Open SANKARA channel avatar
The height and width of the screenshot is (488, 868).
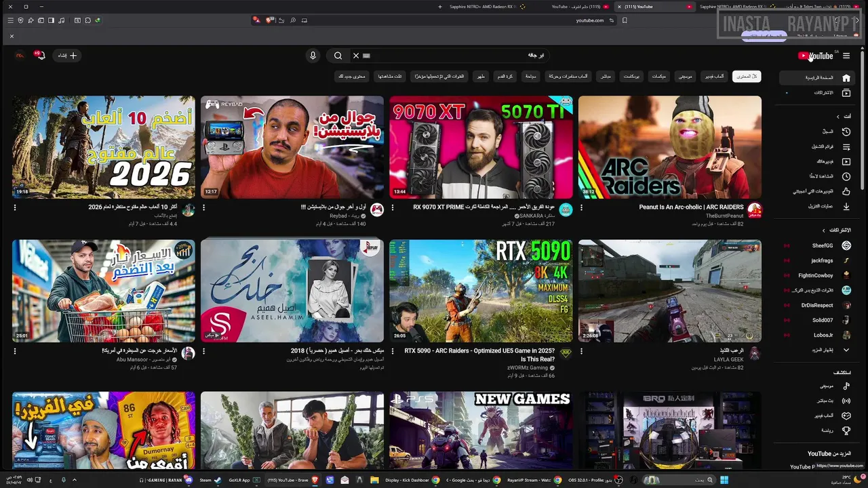(x=566, y=209)
